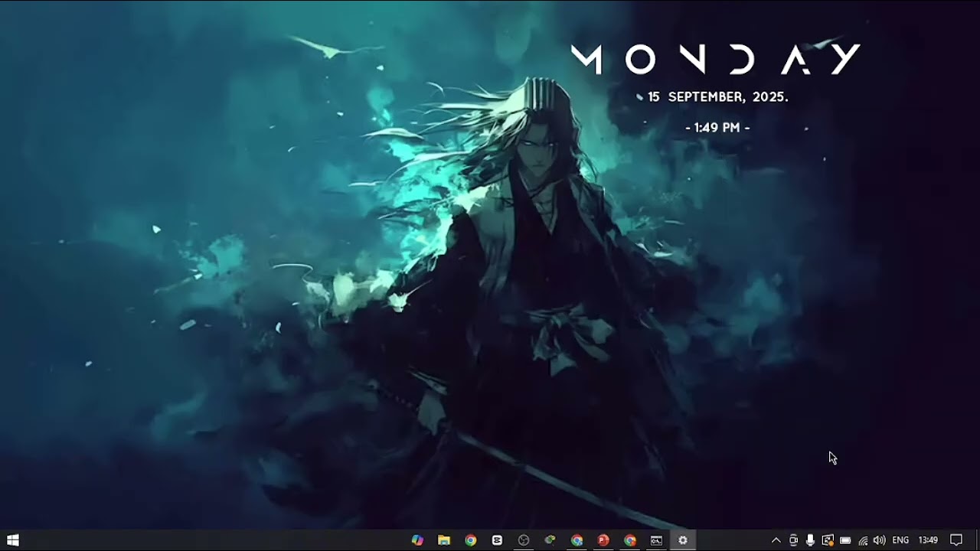Image resolution: width=980 pixels, height=551 pixels.
Task: Open the Action Center notifications
Action: point(955,540)
